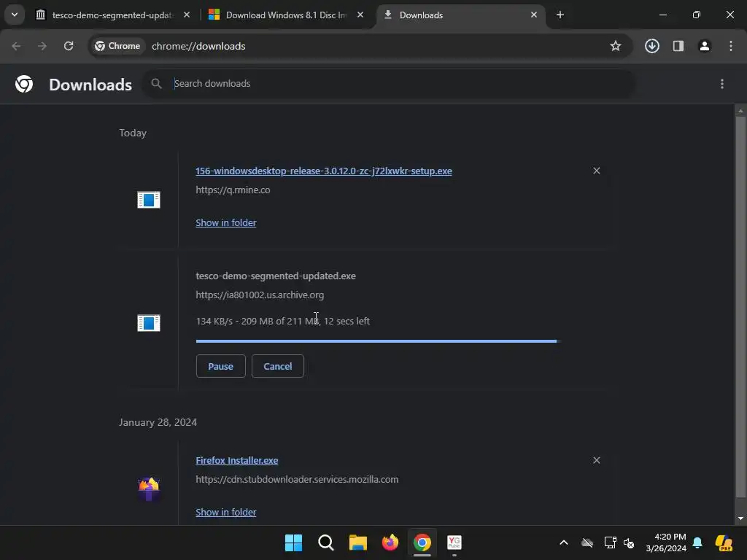Click the Firefox Installer file icon

click(x=149, y=489)
